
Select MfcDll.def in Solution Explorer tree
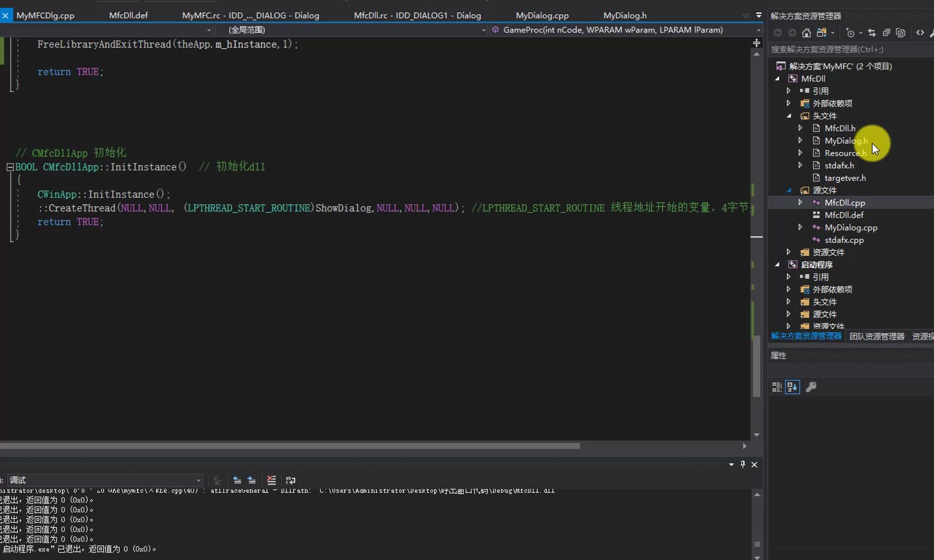844,215
